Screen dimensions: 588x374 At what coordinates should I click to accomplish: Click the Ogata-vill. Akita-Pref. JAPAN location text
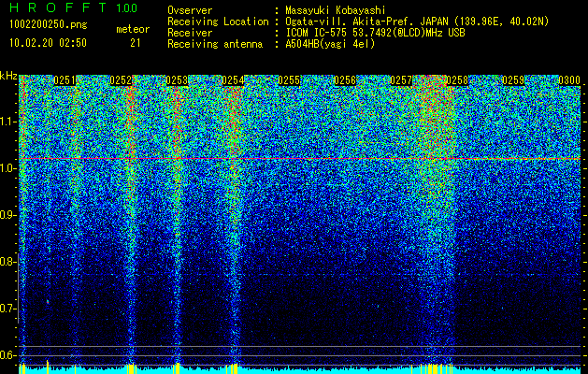click(417, 22)
